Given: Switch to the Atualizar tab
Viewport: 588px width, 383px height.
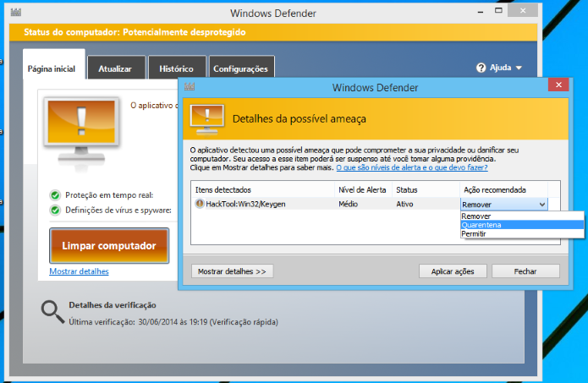Looking at the screenshot, I should pos(116,68).
